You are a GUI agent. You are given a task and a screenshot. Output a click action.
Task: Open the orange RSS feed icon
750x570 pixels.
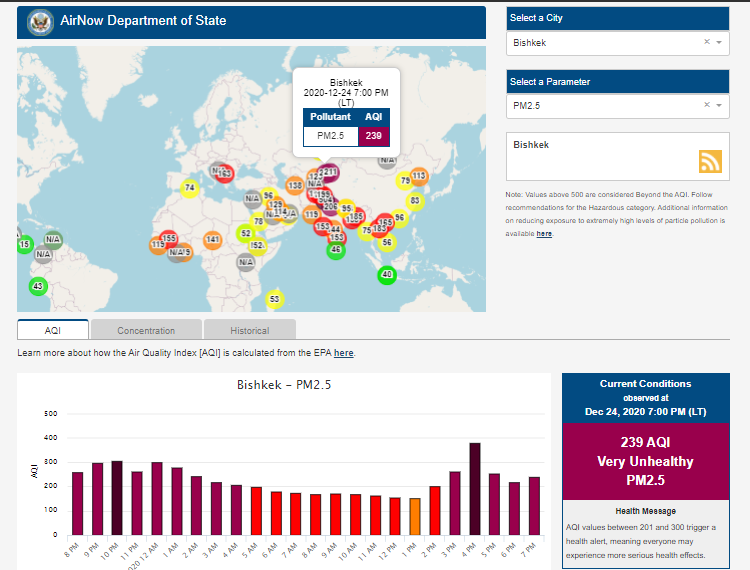point(710,162)
